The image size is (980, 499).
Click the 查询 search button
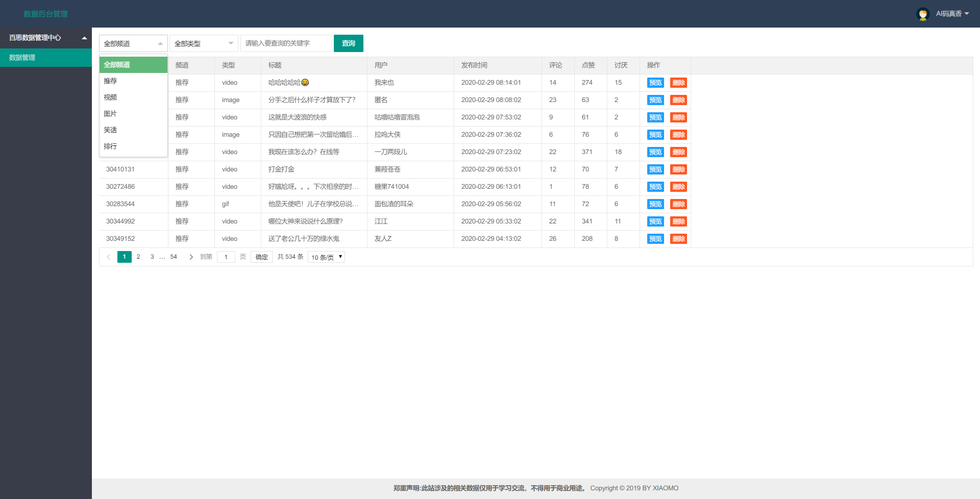coord(349,43)
